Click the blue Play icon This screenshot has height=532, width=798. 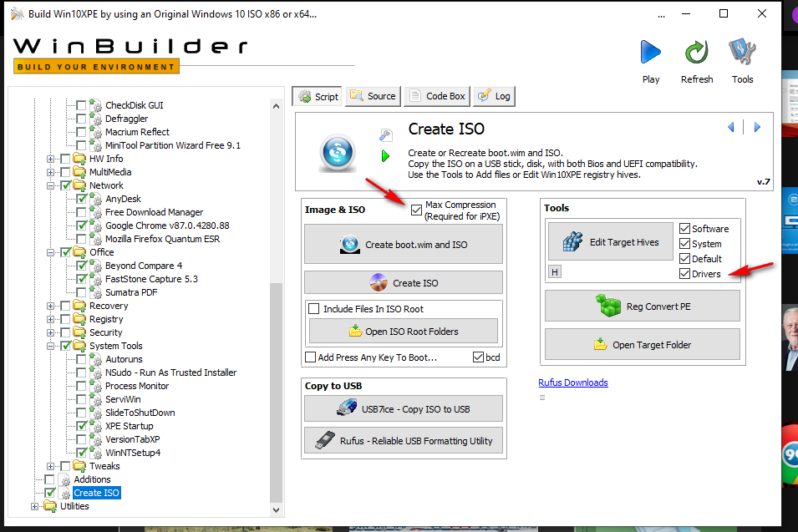click(x=650, y=52)
